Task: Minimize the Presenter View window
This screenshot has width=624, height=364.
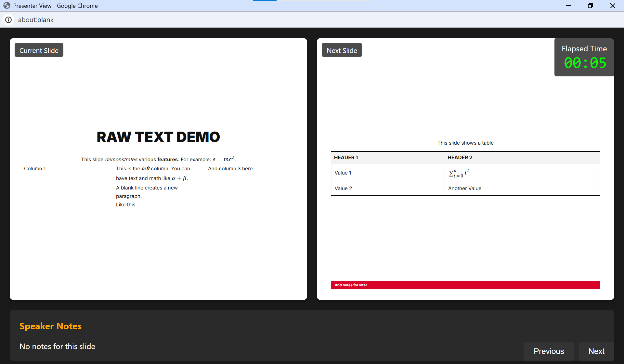Action: tap(568, 6)
